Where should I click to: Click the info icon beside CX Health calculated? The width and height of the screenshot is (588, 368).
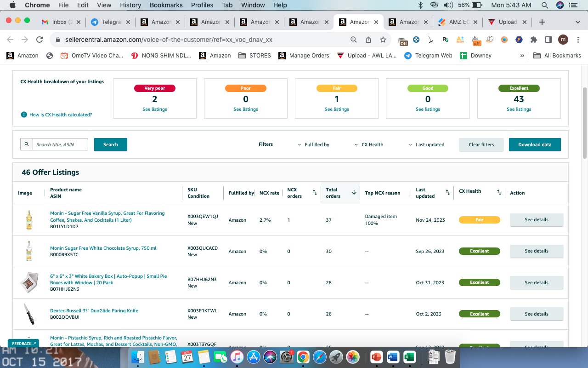(24, 115)
